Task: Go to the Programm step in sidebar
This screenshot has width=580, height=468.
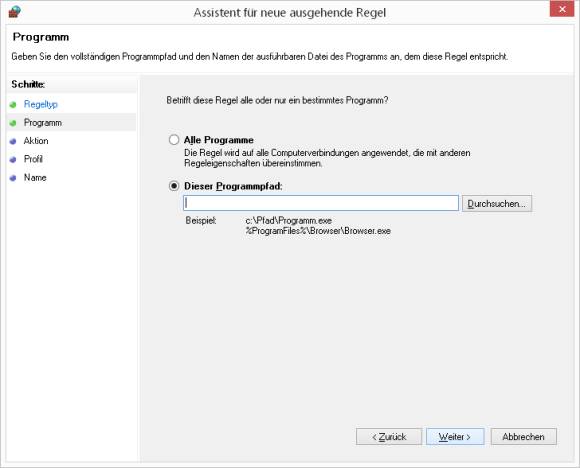Action: [x=43, y=122]
